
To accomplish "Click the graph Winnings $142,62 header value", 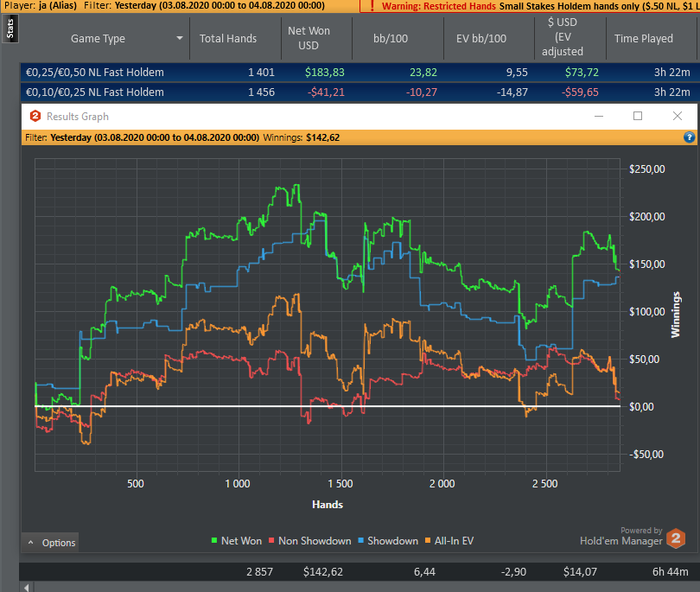I will tap(323, 138).
